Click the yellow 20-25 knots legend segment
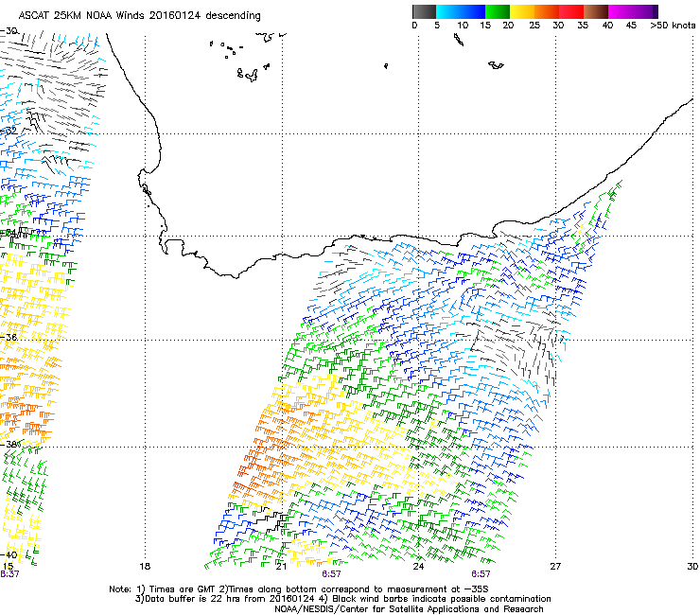The width and height of the screenshot is (700, 615). [522, 11]
